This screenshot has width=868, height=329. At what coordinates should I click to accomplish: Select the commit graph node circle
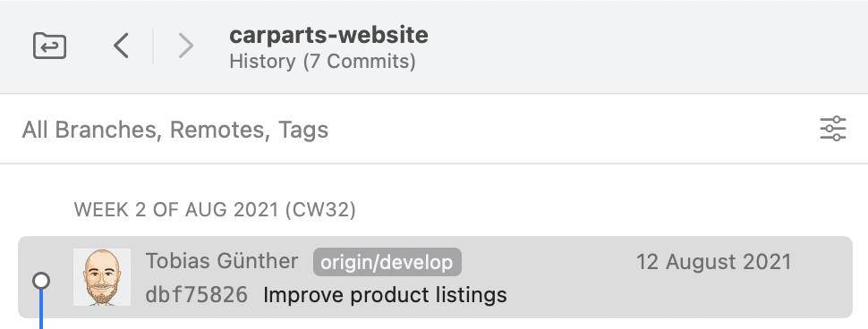(41, 281)
